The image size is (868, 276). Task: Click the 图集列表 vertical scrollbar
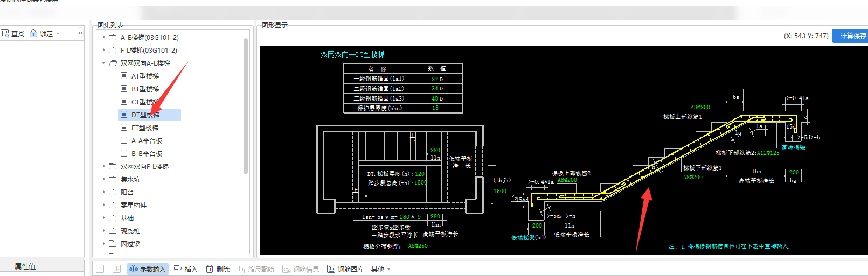click(x=246, y=106)
